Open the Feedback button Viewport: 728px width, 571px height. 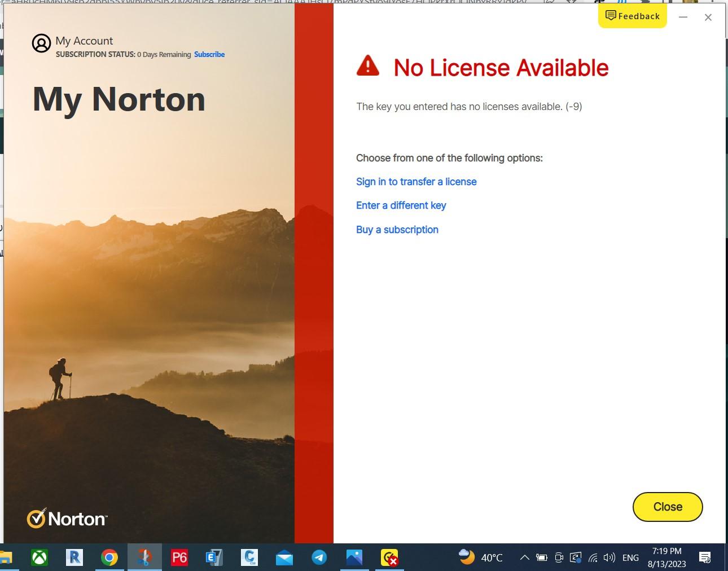pyautogui.click(x=633, y=16)
